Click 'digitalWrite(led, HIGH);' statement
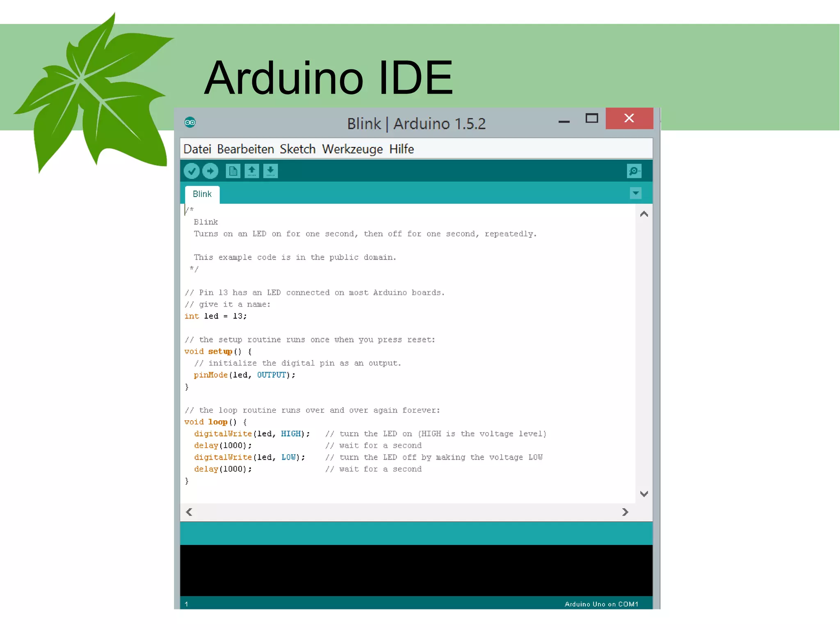The image size is (840, 630). (252, 434)
